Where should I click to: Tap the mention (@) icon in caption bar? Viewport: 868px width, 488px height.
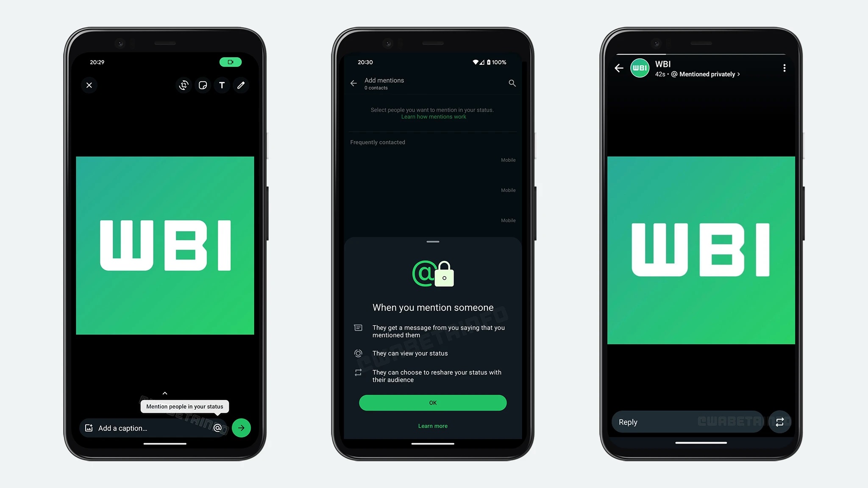(x=217, y=428)
